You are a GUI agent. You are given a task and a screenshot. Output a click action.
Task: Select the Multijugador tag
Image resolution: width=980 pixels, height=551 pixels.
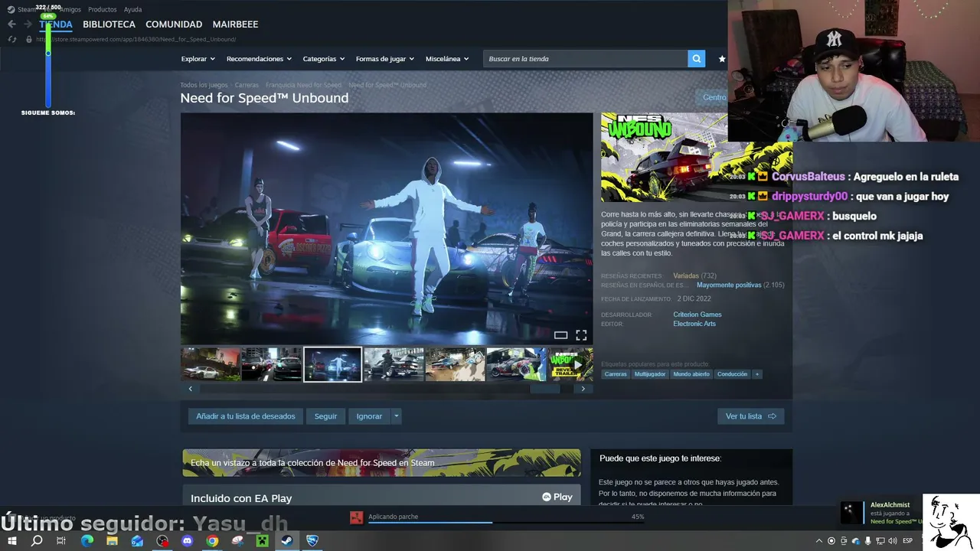click(650, 374)
